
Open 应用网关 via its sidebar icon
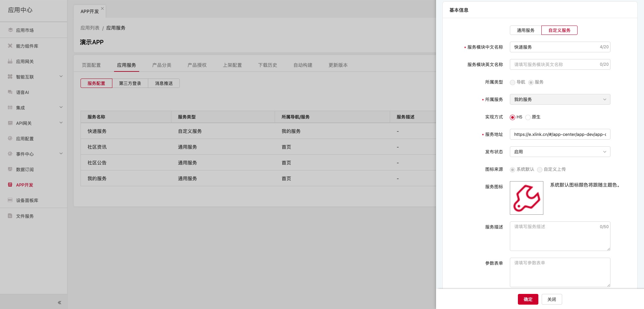point(10,61)
